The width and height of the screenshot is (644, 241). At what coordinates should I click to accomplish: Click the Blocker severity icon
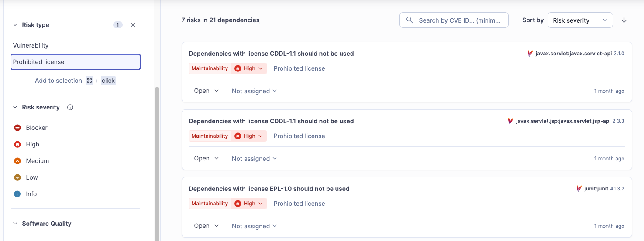[x=17, y=128]
